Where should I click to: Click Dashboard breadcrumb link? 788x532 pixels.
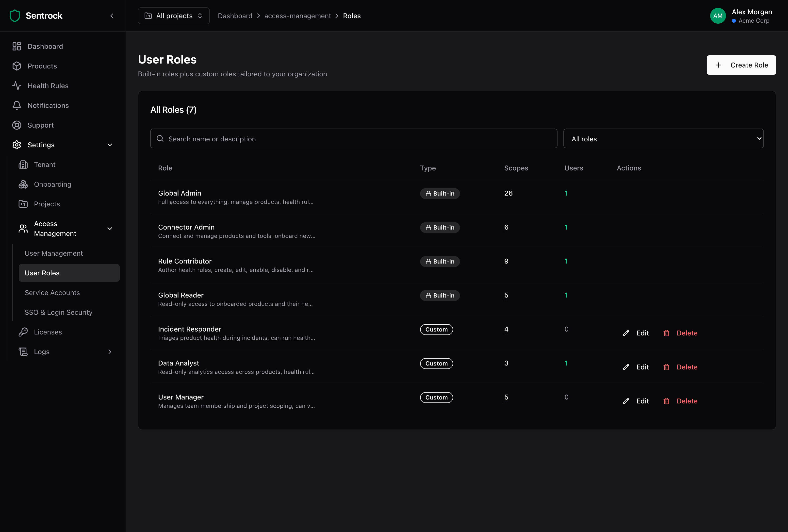(x=235, y=16)
